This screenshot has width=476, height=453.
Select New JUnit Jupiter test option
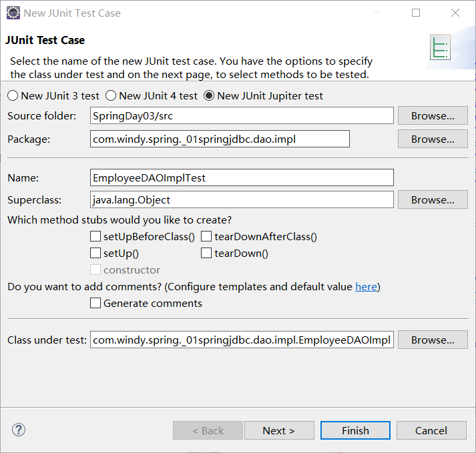pos(209,96)
